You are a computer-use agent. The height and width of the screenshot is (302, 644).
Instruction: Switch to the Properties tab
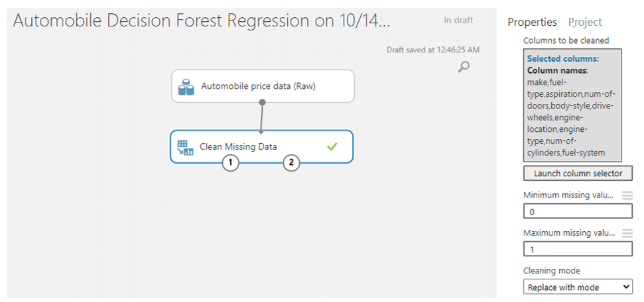click(x=533, y=22)
